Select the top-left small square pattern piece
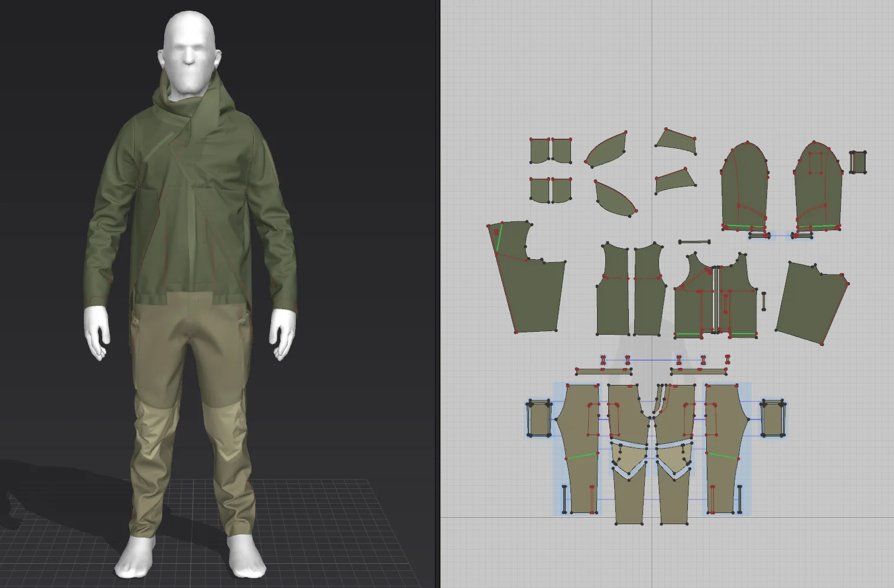Image resolution: width=894 pixels, height=588 pixels. click(539, 151)
